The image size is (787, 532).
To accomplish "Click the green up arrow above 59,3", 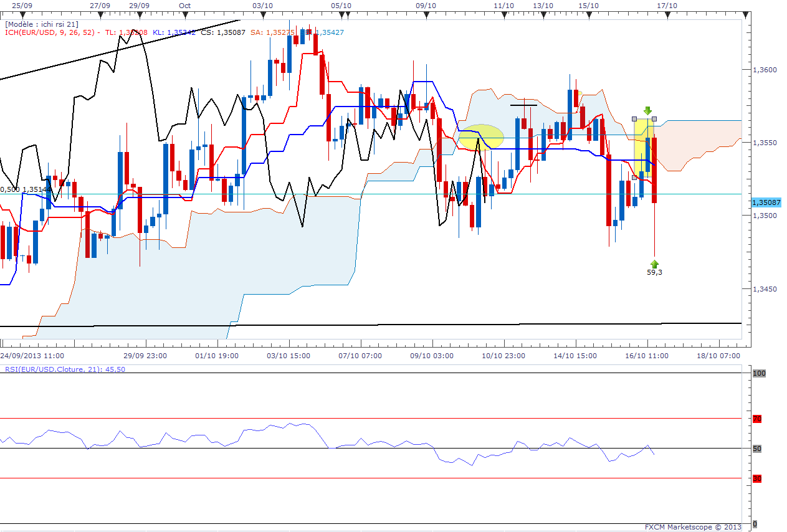I will point(654,264).
